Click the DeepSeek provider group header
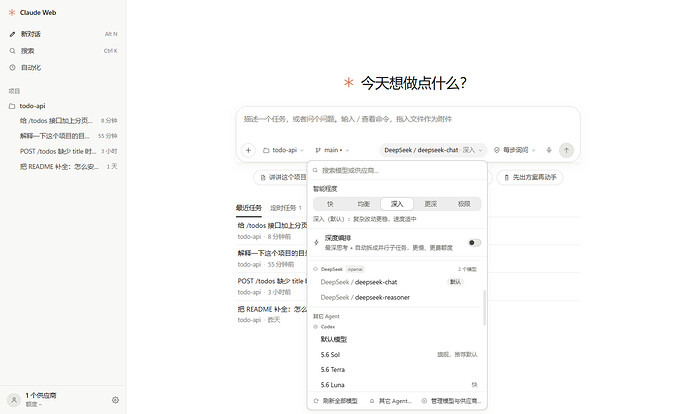The height and width of the screenshot is (414, 690). [x=395, y=269]
